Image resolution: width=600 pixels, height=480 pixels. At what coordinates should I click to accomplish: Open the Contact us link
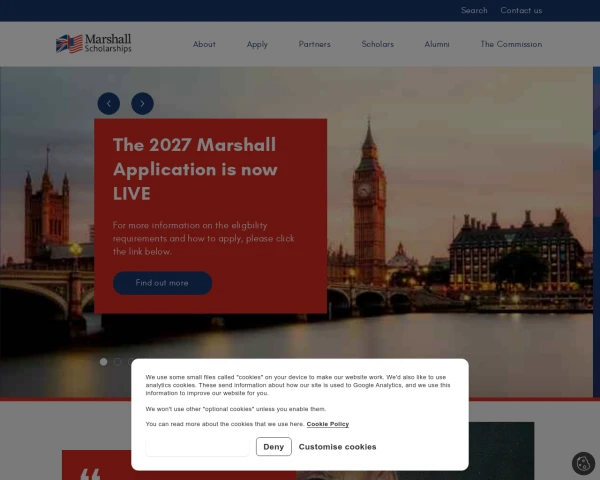(x=521, y=10)
